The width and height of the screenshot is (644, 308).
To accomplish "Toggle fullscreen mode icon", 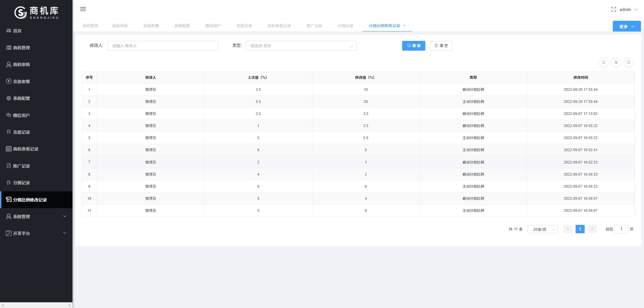I will [x=614, y=9].
